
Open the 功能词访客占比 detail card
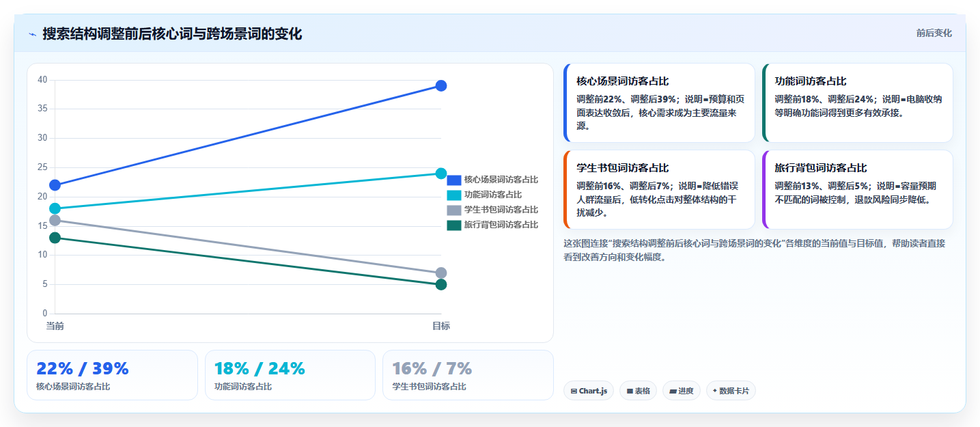pos(857,103)
